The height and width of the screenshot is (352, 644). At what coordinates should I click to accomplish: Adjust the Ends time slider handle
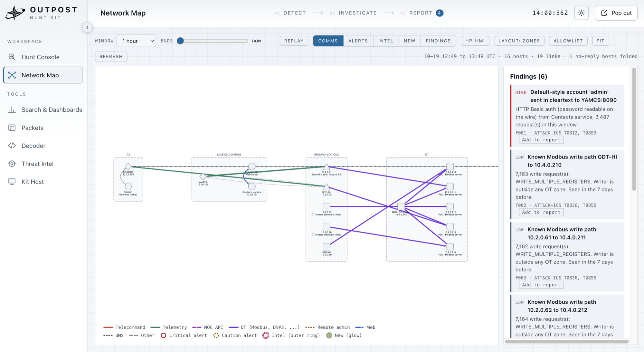(180, 41)
